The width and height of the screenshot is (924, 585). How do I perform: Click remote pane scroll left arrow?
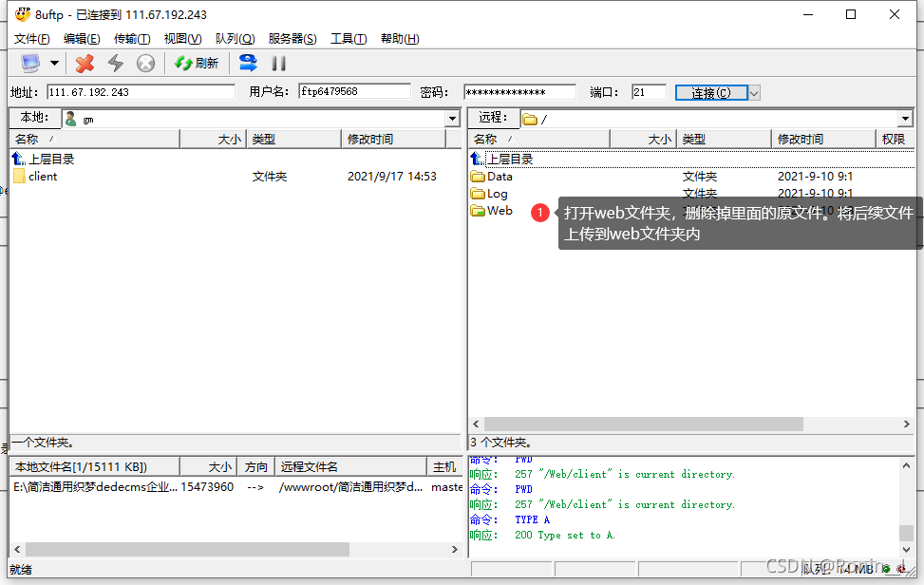(x=476, y=425)
